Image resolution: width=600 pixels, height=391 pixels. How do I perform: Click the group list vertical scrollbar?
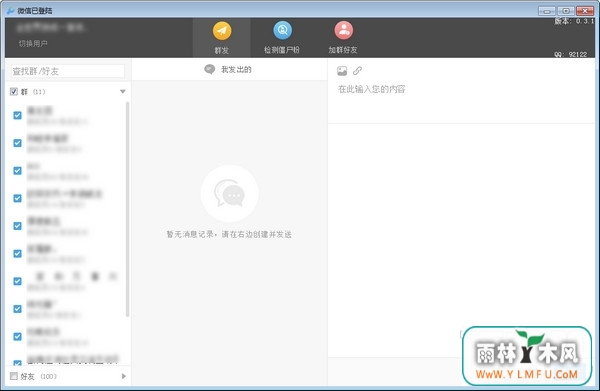[127, 209]
